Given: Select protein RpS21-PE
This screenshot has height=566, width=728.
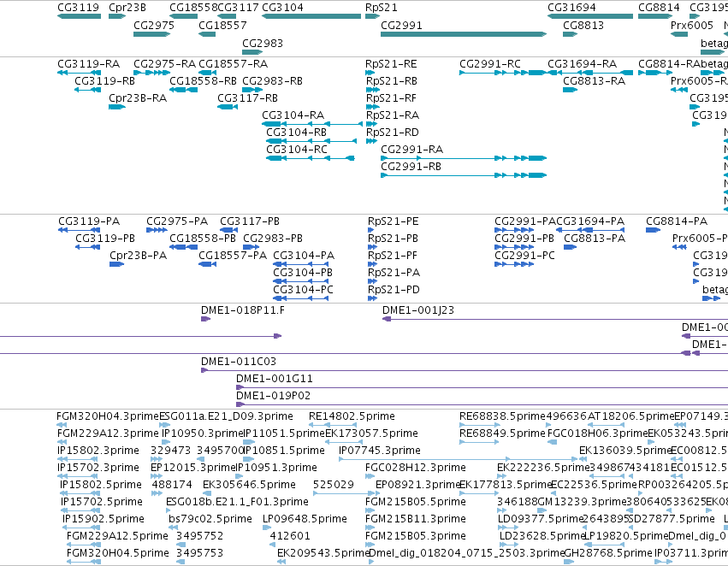Looking at the screenshot, I should coord(393,221).
